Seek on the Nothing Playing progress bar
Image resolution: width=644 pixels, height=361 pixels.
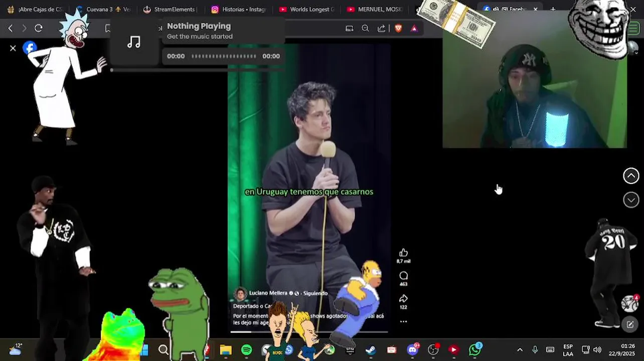point(224,56)
